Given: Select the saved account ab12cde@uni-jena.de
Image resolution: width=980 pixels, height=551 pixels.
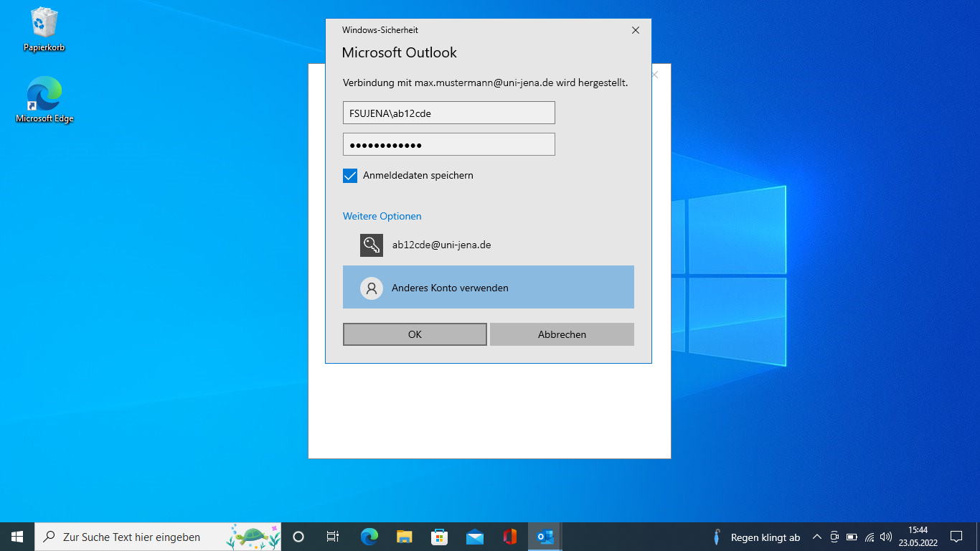Looking at the screenshot, I should tap(489, 245).
